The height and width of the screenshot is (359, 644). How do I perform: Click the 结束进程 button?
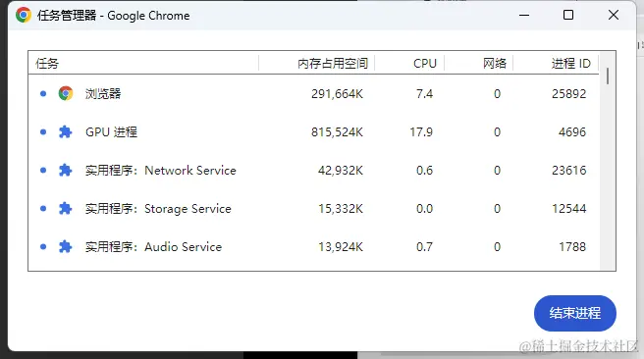(575, 313)
